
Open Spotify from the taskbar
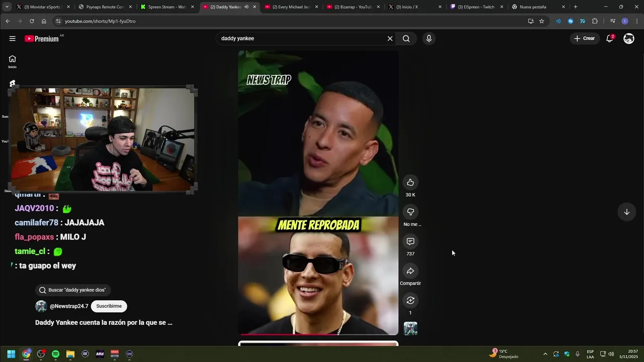tap(56, 354)
